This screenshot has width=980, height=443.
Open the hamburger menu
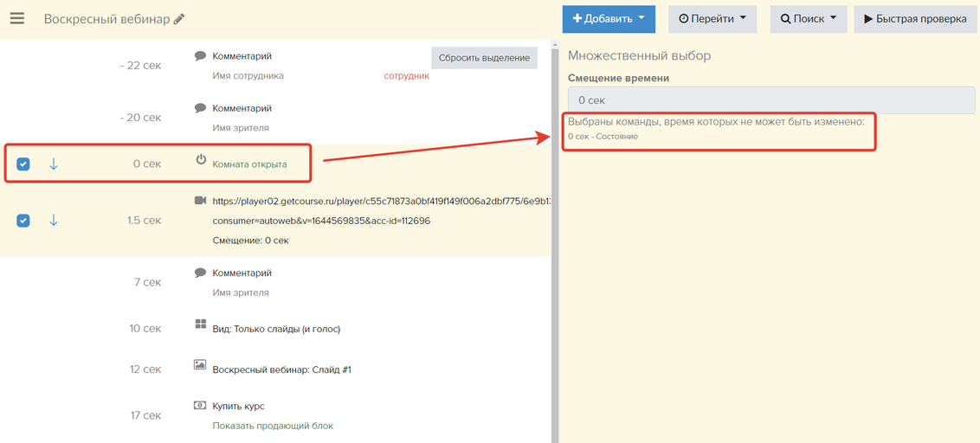(x=17, y=19)
